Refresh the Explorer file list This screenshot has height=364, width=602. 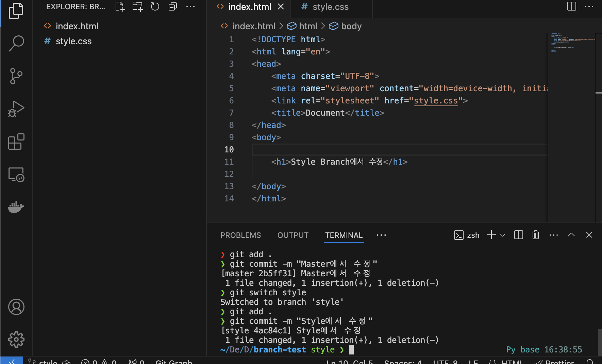click(x=155, y=6)
